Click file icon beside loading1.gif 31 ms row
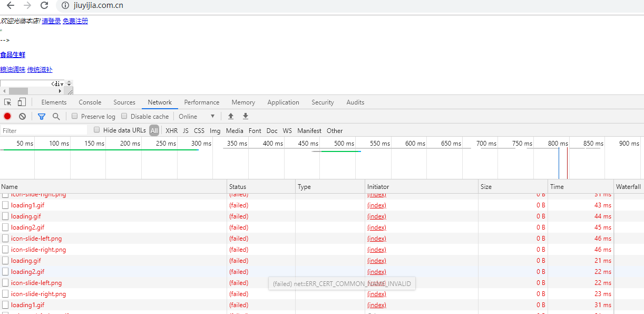The width and height of the screenshot is (644, 314). coord(5,305)
